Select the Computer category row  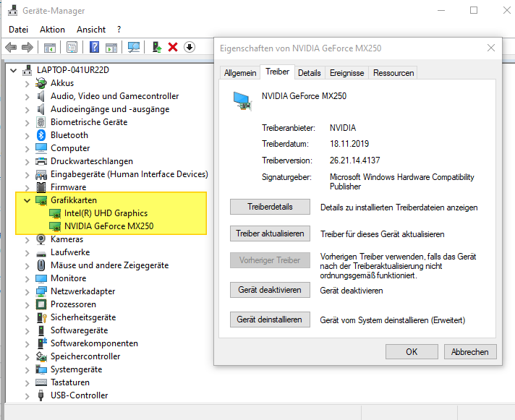70,148
